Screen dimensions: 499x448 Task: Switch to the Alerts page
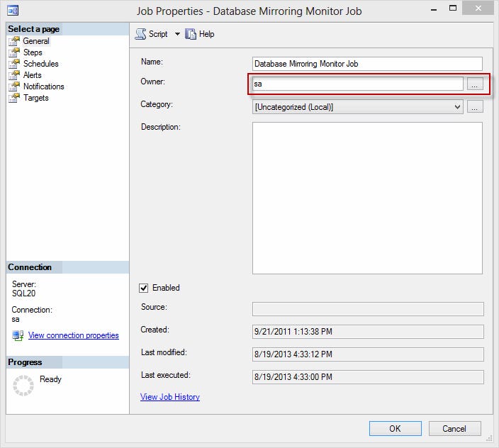pyautogui.click(x=33, y=75)
